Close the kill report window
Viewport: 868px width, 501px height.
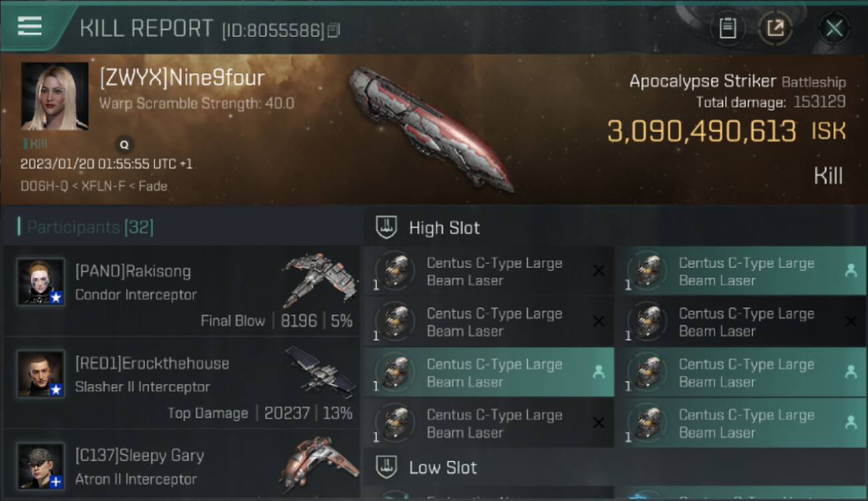tap(834, 28)
